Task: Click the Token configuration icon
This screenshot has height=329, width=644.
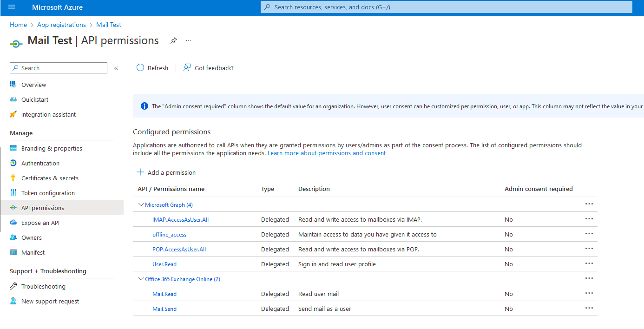Action: pyautogui.click(x=13, y=193)
